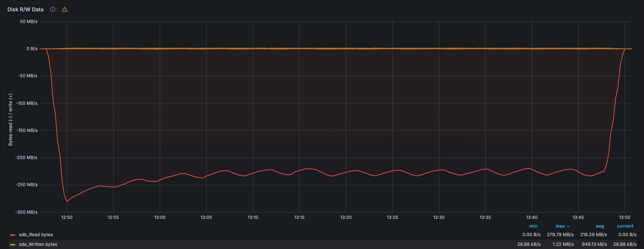Sort the legend by min column
Viewport: 644px width, 249px height.
point(533,226)
